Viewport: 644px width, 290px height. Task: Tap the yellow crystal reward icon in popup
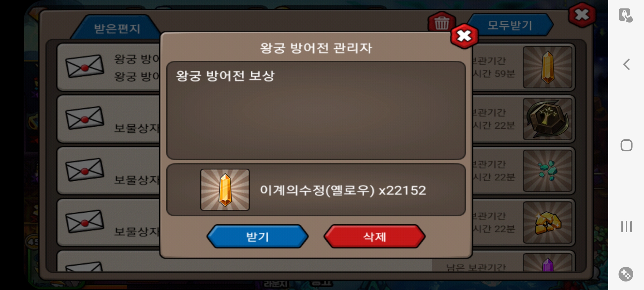tap(225, 190)
